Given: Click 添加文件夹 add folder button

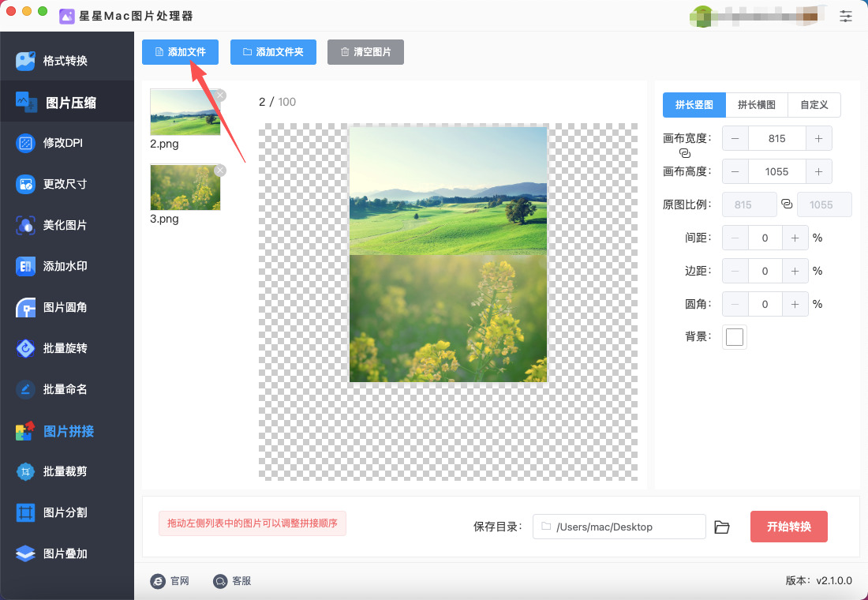Looking at the screenshot, I should 274,52.
